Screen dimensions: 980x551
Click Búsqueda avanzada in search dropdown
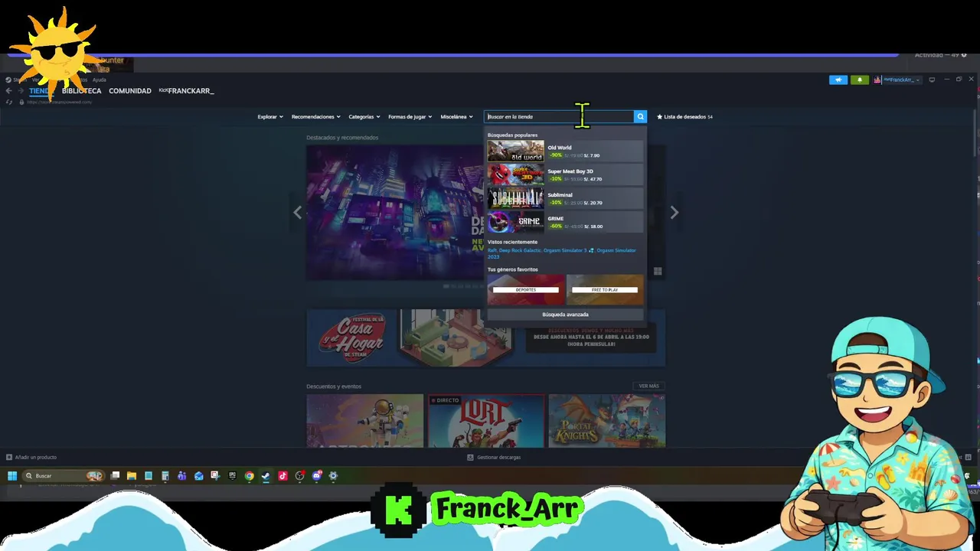tap(565, 315)
